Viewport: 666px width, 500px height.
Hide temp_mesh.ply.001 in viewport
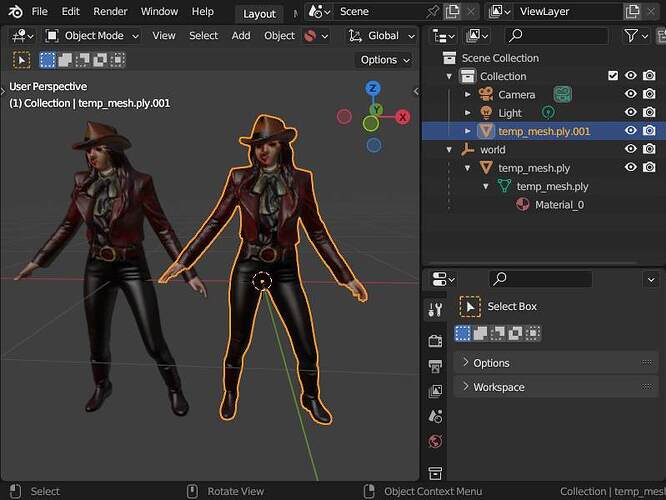pos(631,130)
